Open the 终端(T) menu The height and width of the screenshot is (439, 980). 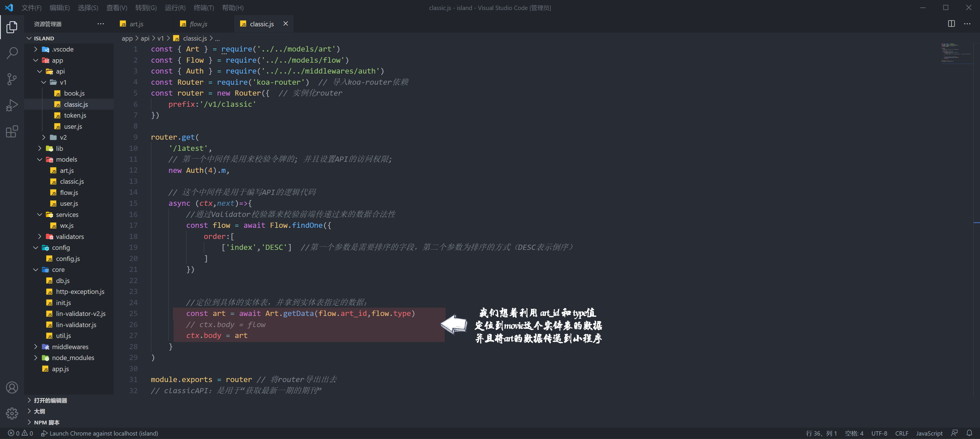coord(204,8)
